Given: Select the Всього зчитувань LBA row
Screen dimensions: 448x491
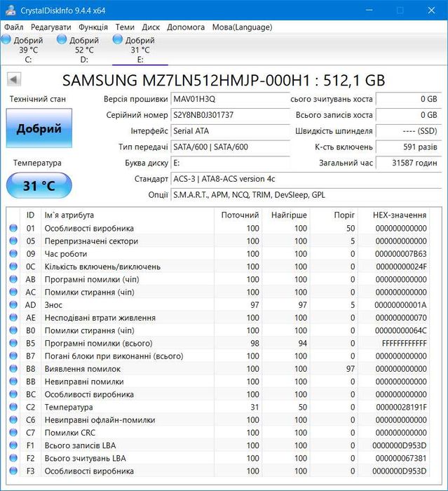Looking at the screenshot, I should (x=218, y=458).
